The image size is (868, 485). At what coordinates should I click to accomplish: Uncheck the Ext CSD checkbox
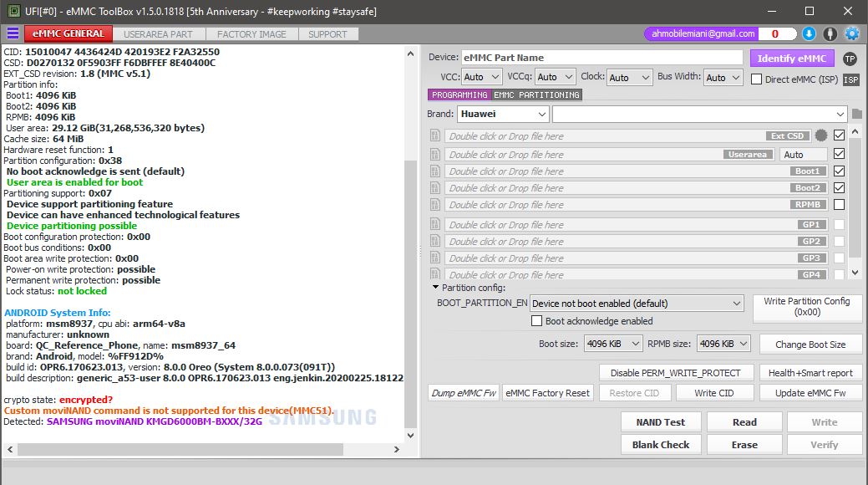(x=840, y=135)
